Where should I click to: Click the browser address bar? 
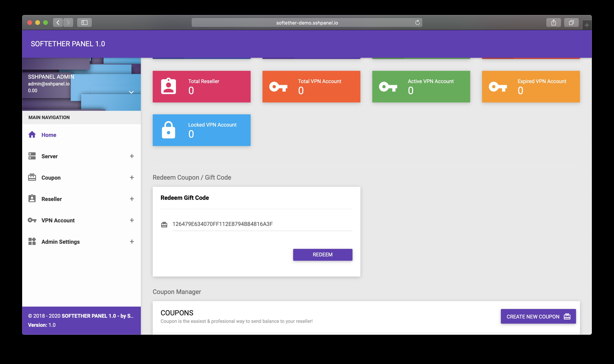point(307,23)
